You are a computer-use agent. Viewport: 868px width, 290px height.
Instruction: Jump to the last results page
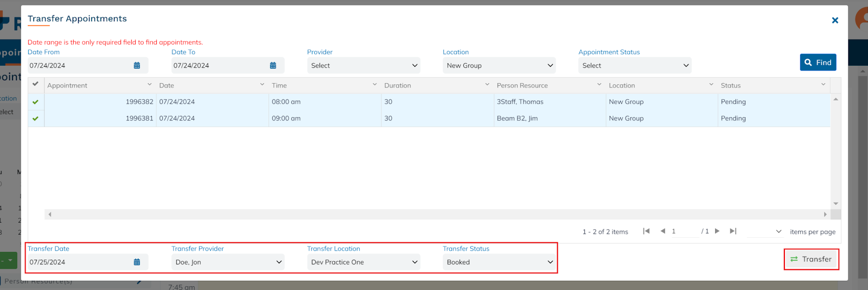(x=733, y=231)
